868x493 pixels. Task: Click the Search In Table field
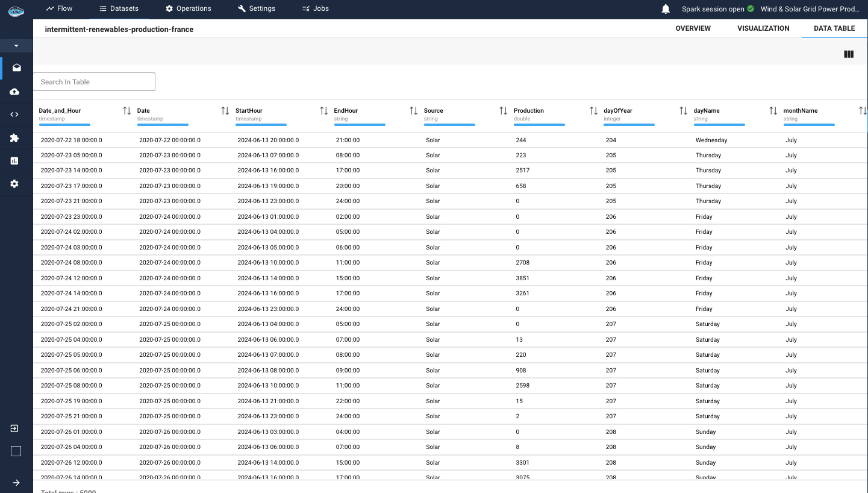coord(94,82)
